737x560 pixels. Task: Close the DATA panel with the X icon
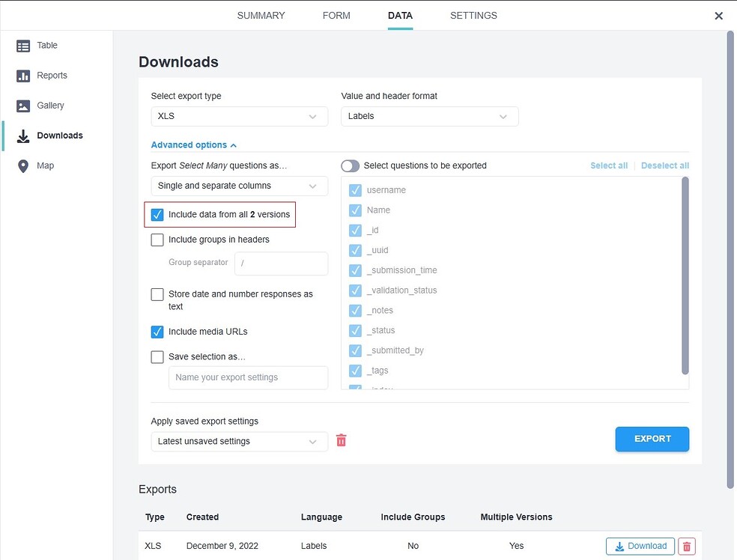tap(718, 15)
